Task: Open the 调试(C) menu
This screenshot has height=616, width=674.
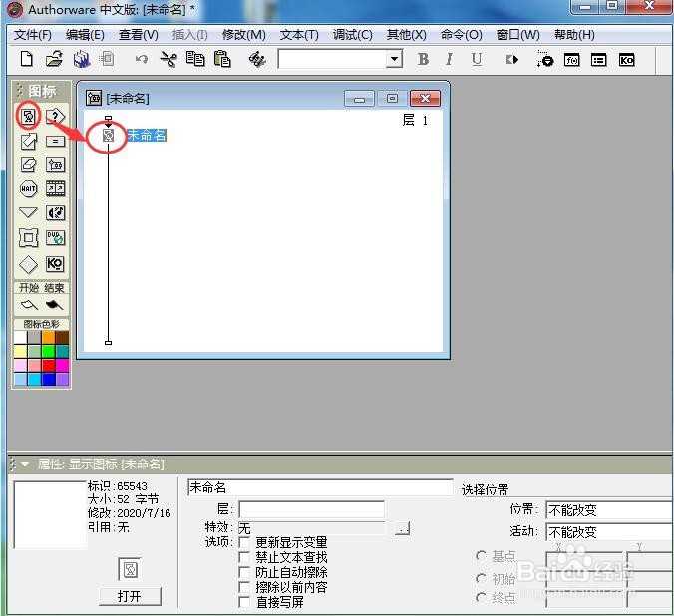Action: [x=353, y=35]
